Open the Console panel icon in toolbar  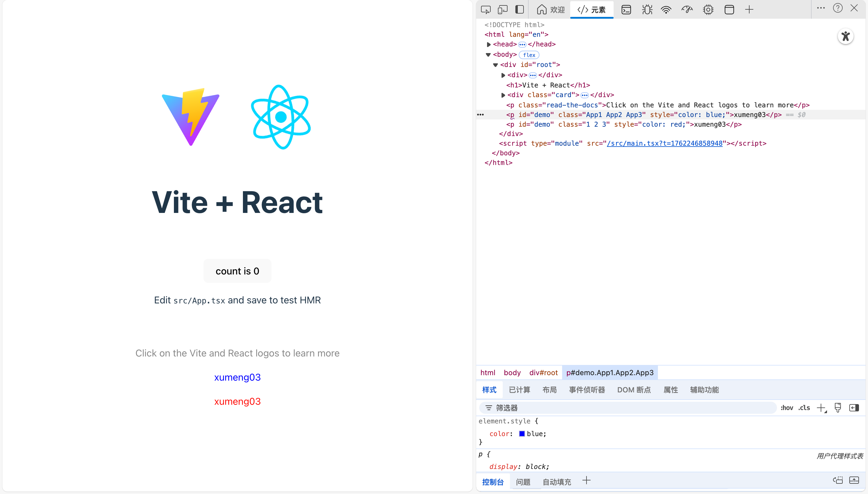pyautogui.click(x=626, y=10)
